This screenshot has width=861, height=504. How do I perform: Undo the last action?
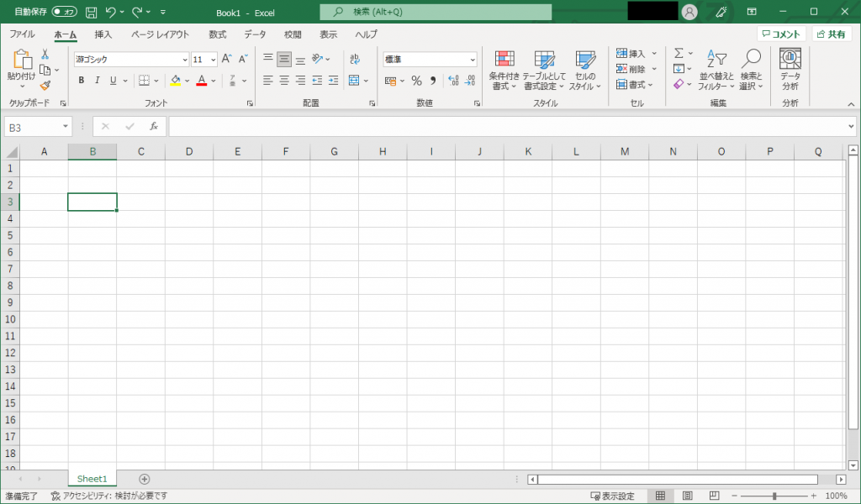pyautogui.click(x=111, y=12)
